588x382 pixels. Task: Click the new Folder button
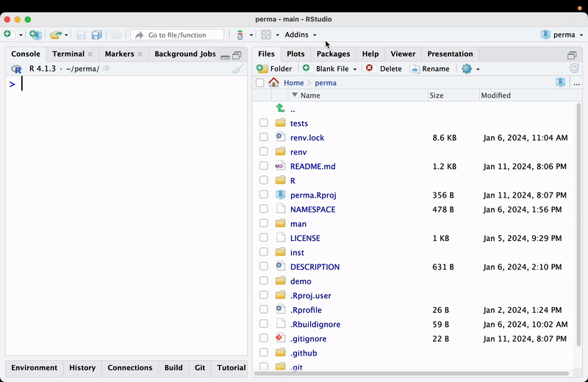tap(274, 68)
